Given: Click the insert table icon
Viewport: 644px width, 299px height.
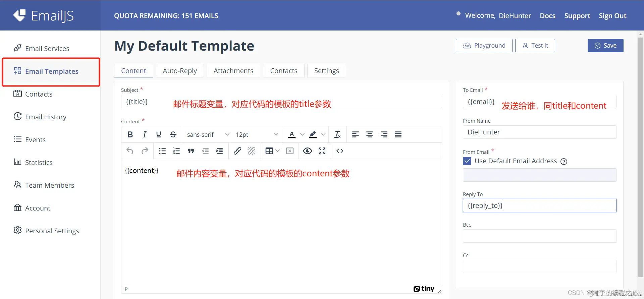Looking at the screenshot, I should pyautogui.click(x=269, y=151).
